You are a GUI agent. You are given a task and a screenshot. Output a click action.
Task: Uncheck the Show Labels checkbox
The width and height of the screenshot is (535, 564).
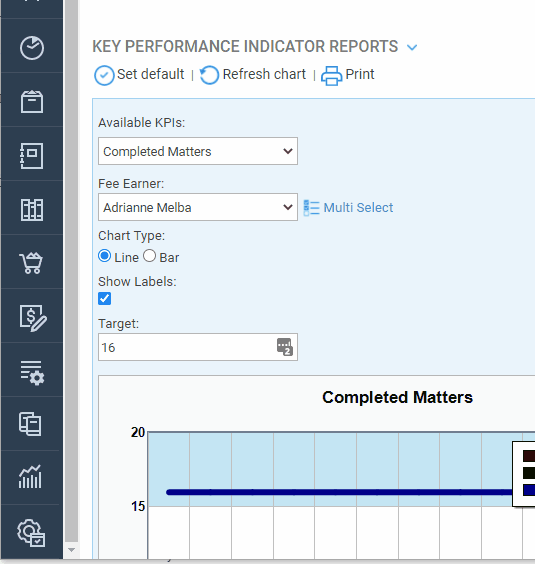tap(104, 299)
